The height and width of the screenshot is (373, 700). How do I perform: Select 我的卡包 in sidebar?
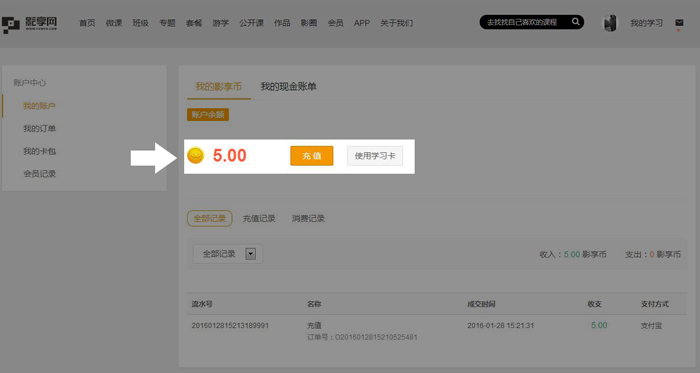(x=39, y=151)
